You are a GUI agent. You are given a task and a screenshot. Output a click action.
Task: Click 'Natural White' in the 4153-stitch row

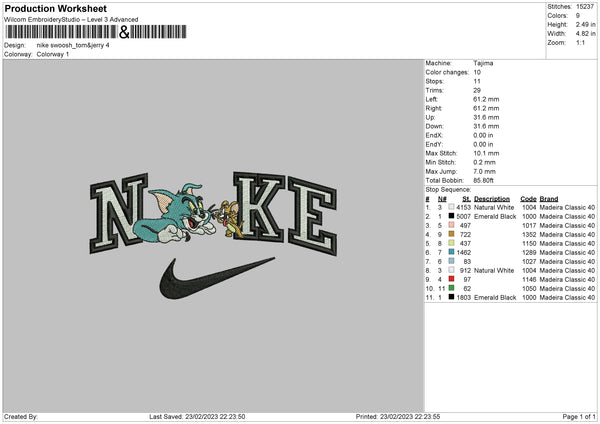(x=494, y=207)
